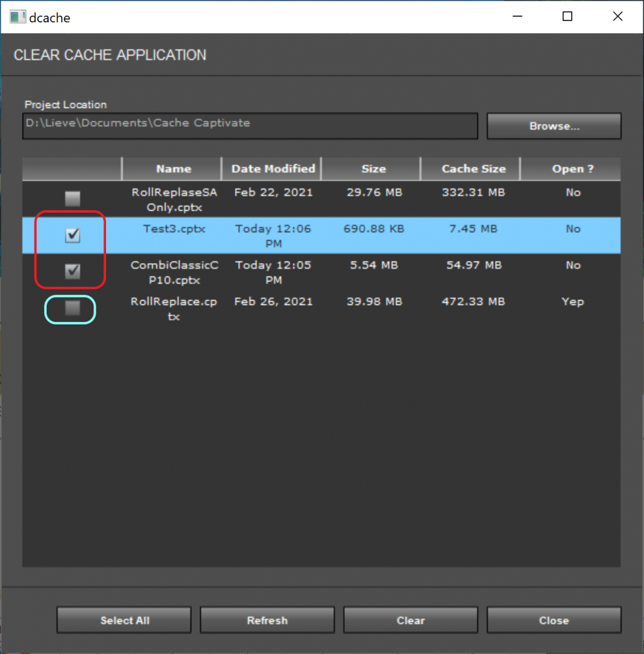Click the Project Location path field

[x=250, y=126]
